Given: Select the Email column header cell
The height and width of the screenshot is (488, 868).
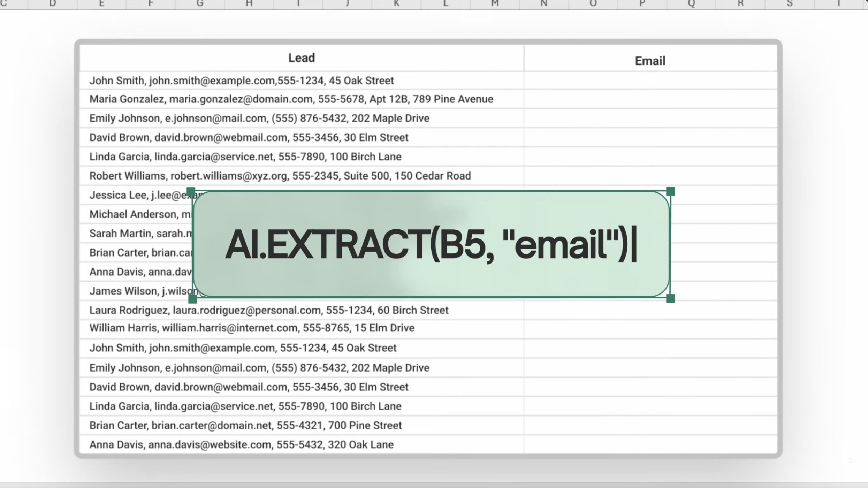Looking at the screenshot, I should coord(650,61).
